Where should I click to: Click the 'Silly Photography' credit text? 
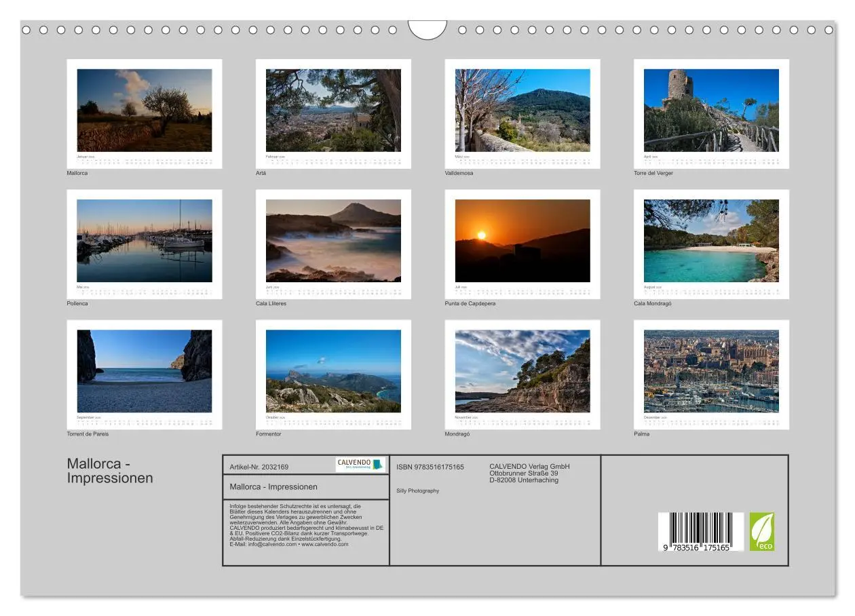pos(418,490)
